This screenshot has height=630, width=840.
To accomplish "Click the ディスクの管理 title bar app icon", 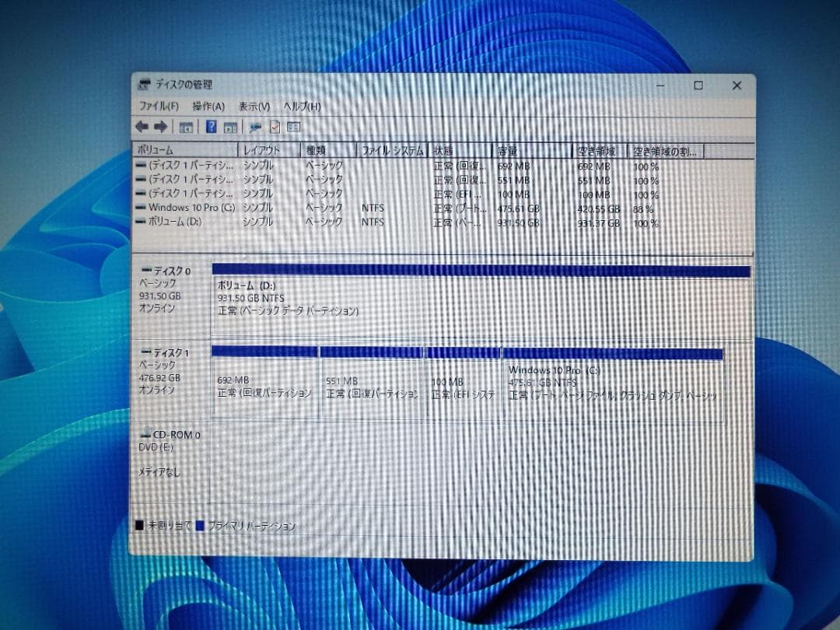I will coord(144,84).
